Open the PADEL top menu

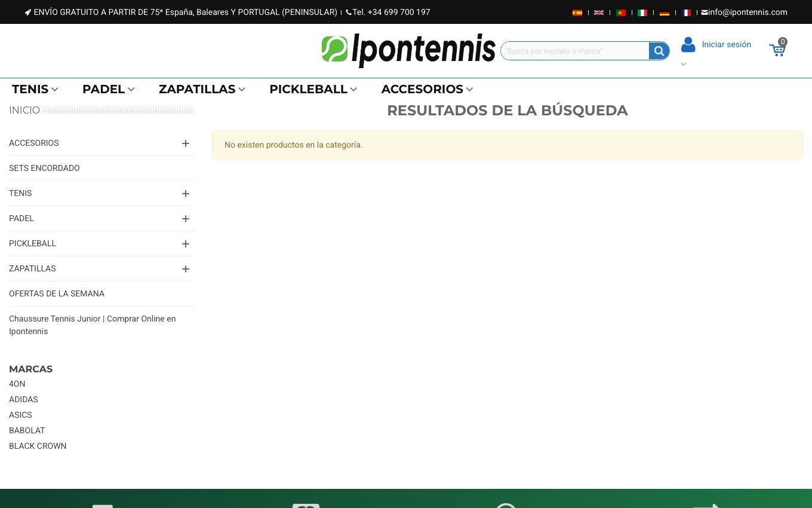(x=109, y=89)
